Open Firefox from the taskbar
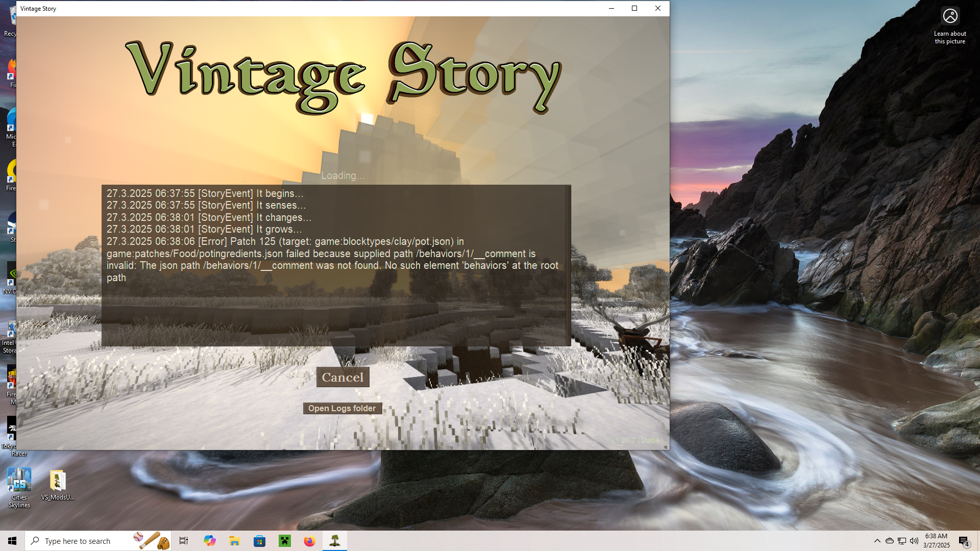 click(x=310, y=541)
